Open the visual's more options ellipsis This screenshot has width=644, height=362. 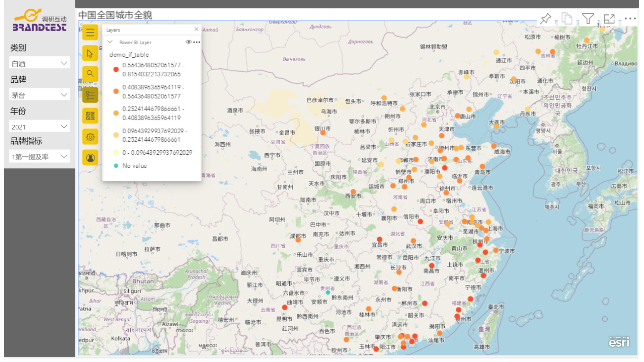pyautogui.click(x=630, y=18)
